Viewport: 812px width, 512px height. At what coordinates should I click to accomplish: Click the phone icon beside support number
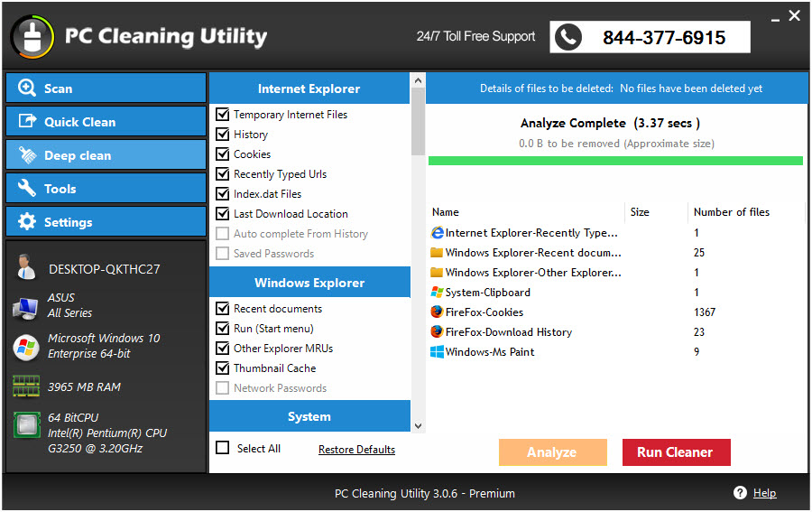click(x=568, y=37)
